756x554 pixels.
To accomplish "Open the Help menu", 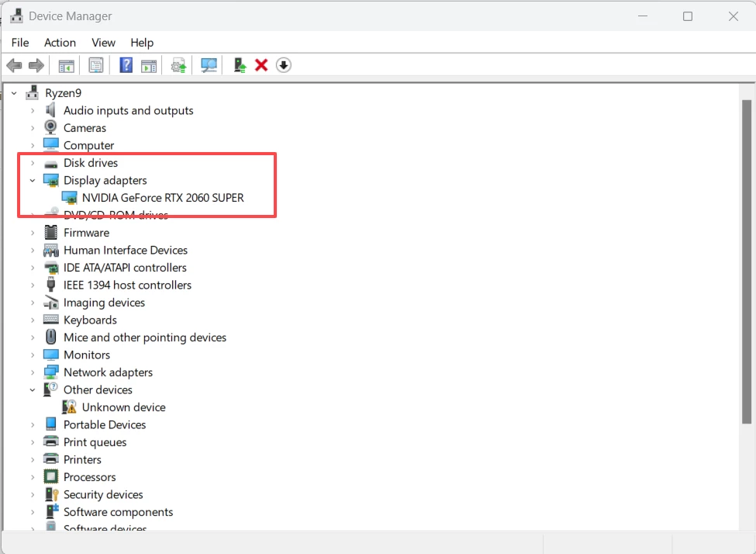I will (142, 43).
